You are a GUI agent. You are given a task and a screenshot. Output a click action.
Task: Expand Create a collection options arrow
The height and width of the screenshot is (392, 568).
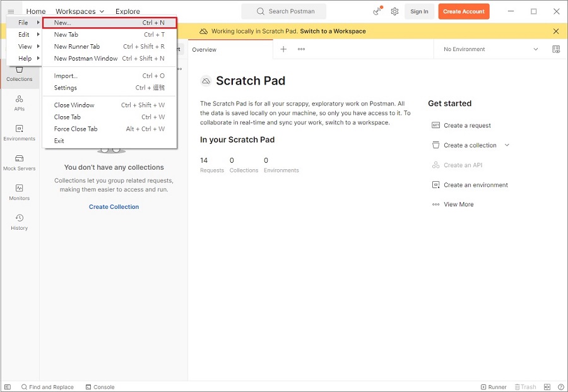click(507, 145)
